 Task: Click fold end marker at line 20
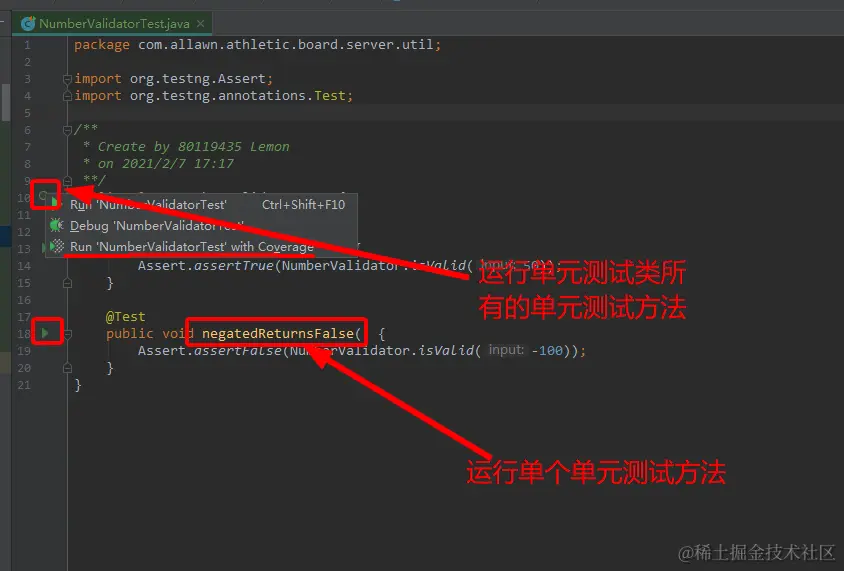(x=67, y=368)
